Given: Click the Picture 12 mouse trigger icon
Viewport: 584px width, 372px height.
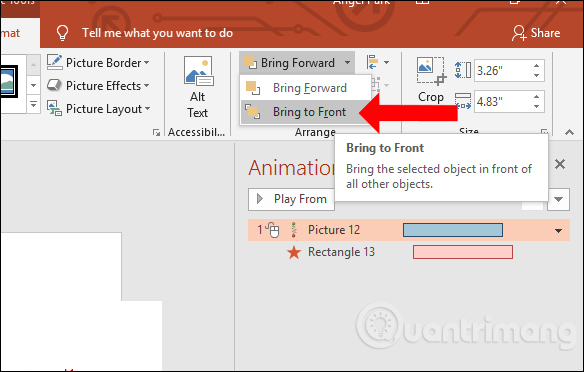Looking at the screenshot, I should tap(273, 230).
